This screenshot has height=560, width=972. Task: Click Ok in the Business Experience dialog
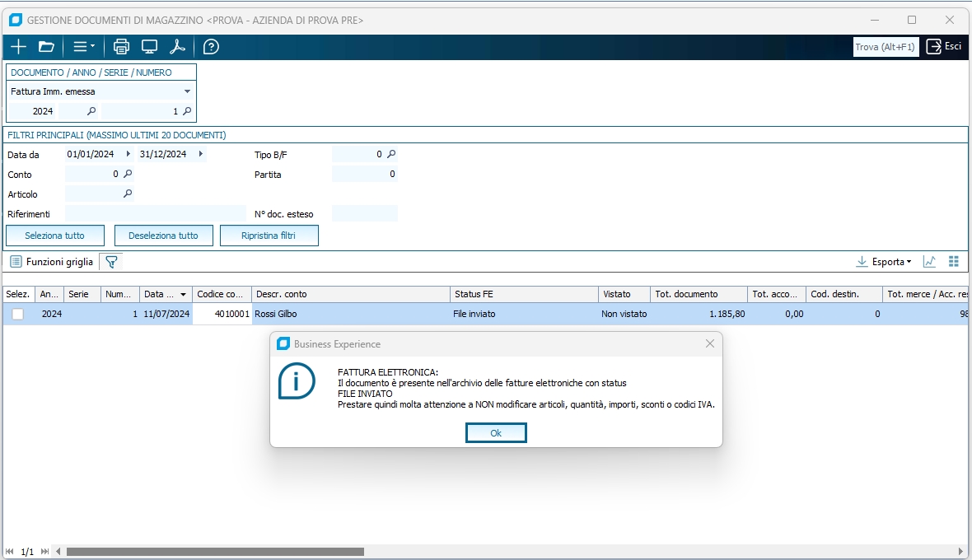coord(496,433)
